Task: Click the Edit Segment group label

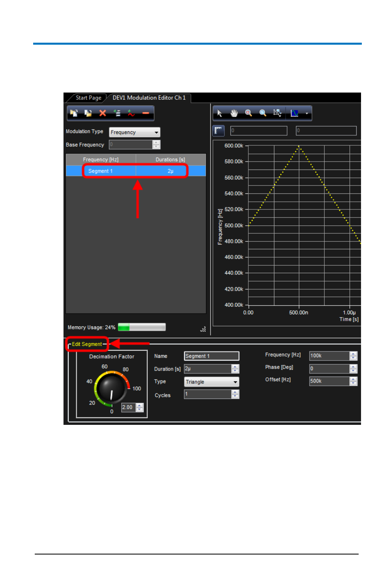Action: (x=87, y=344)
